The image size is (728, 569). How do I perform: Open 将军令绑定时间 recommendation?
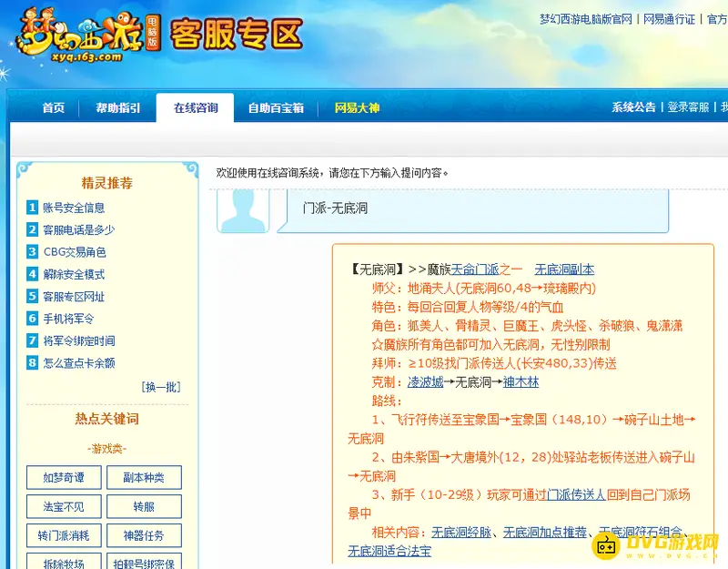click(x=79, y=340)
